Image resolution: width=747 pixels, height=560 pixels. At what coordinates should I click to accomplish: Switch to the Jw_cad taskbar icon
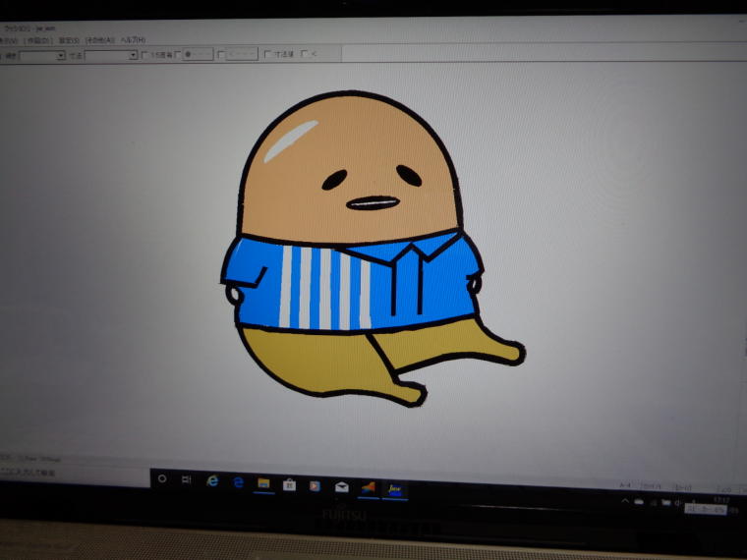[x=395, y=489]
